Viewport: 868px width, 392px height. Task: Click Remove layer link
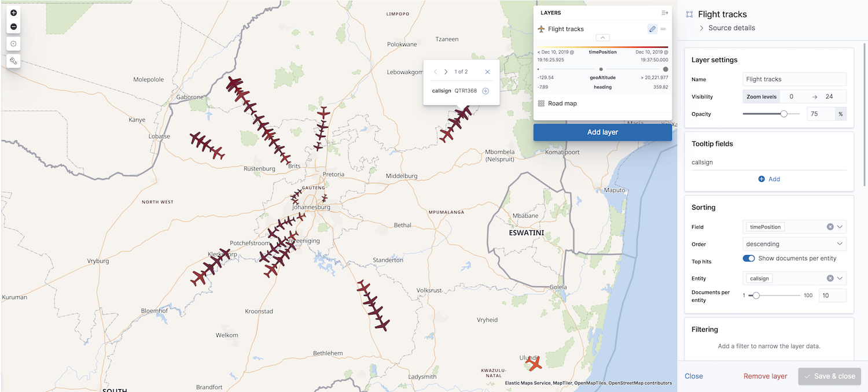[765, 376]
